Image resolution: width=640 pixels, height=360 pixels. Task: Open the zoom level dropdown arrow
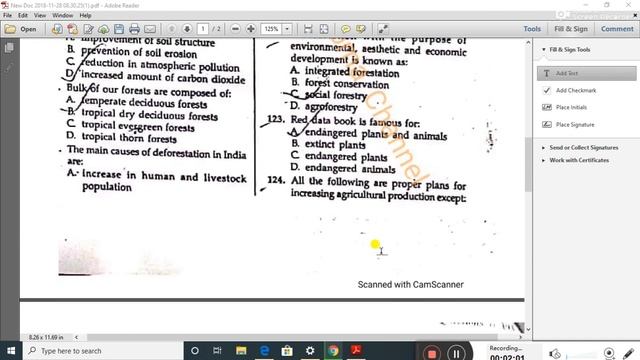[287, 29]
